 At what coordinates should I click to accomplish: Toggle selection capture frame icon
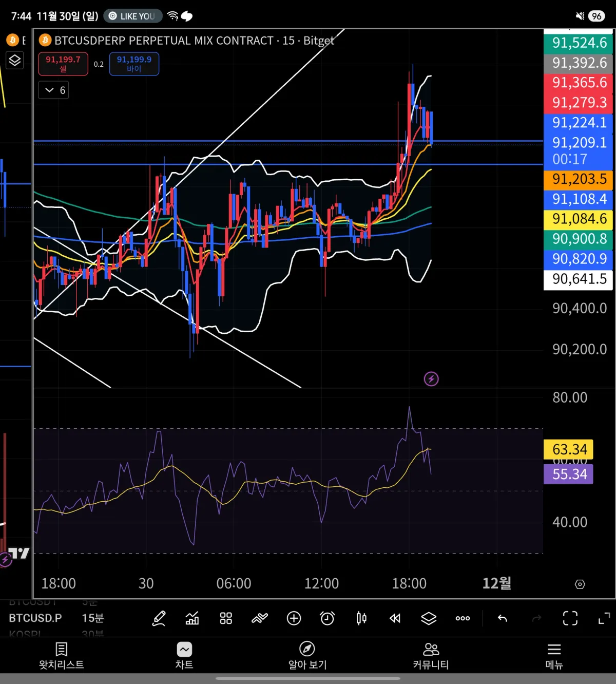pos(570,618)
